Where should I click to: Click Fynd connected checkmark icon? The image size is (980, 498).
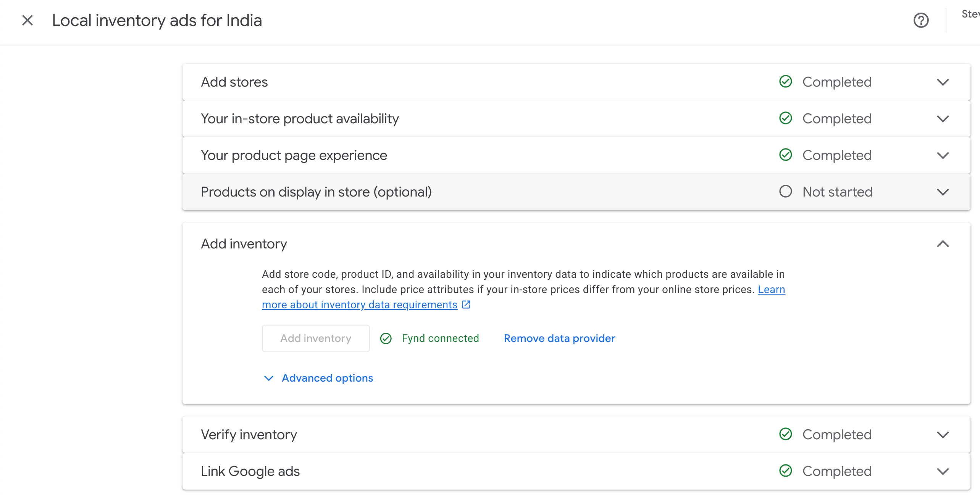[x=386, y=338]
